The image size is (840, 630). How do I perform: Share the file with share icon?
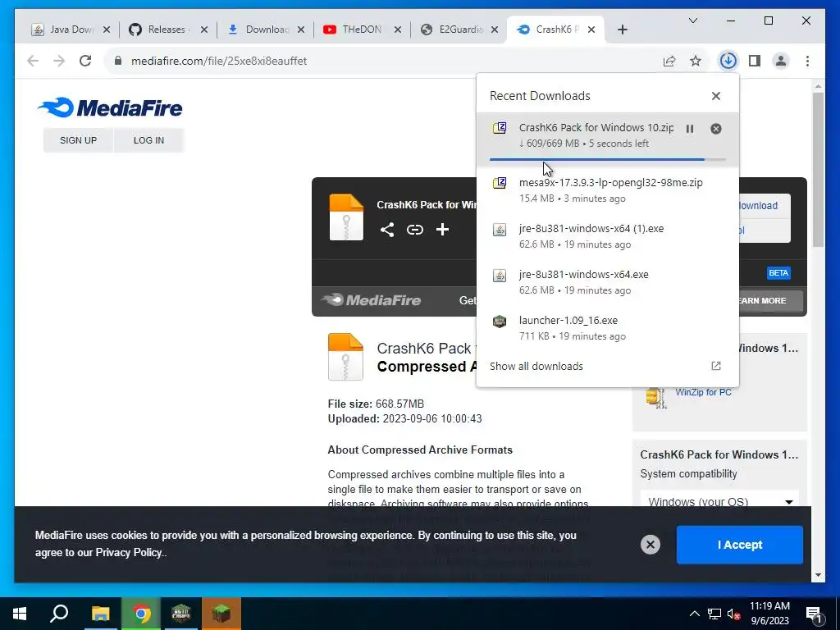[387, 230]
